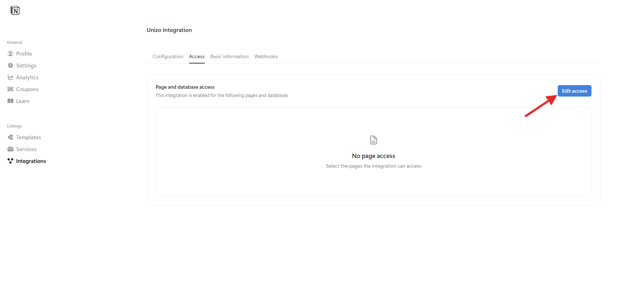Click 'Select the pages the integration can access'

pos(374,166)
